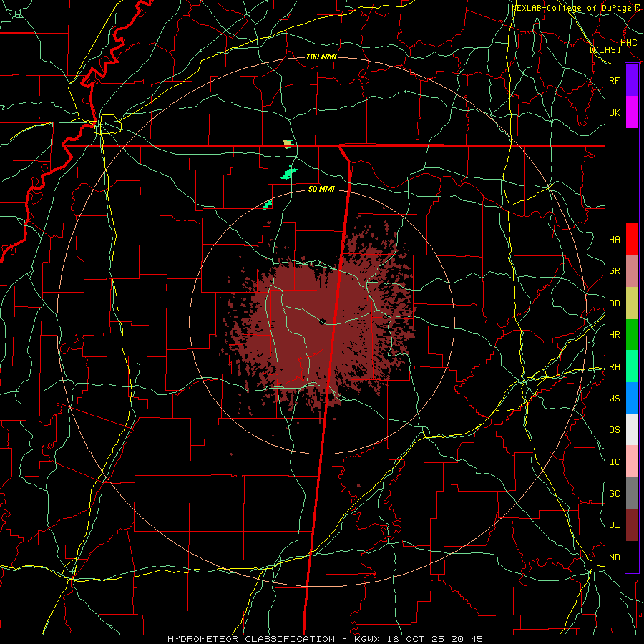This screenshot has width=644, height=644.
Task: Click the blue WS legend swatch
Action: 632,398
